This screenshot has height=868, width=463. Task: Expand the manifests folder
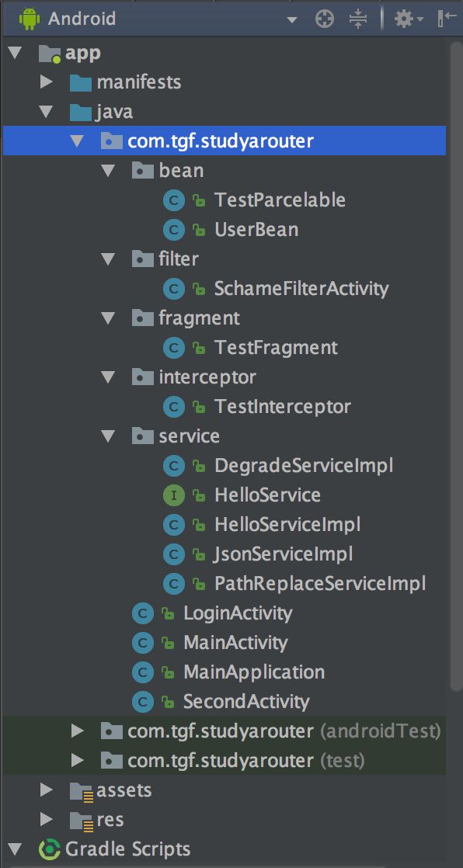[47, 82]
